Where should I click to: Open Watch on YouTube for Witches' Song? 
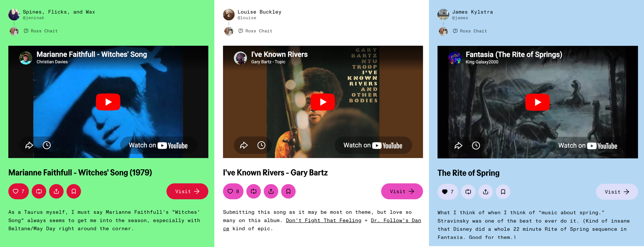[158, 145]
